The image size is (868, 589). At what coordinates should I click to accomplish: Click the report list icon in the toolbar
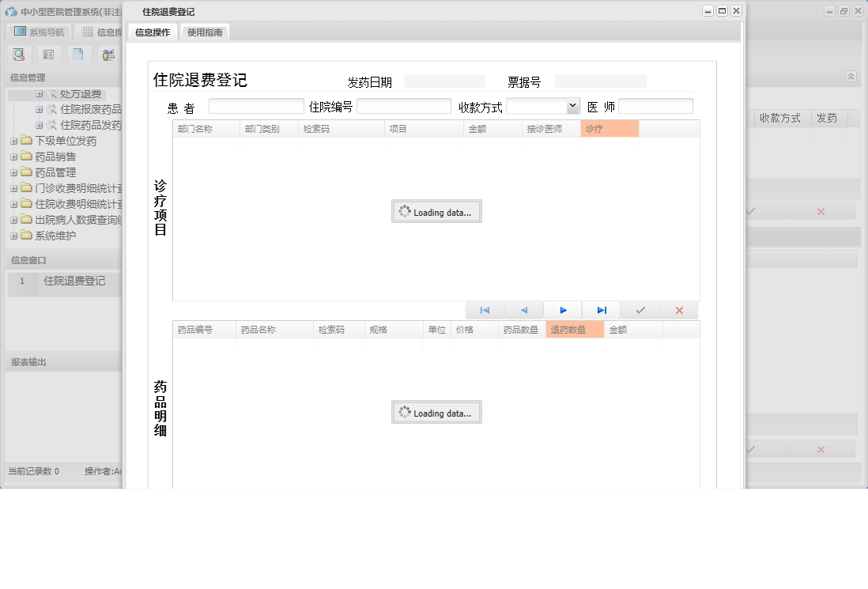pos(48,54)
